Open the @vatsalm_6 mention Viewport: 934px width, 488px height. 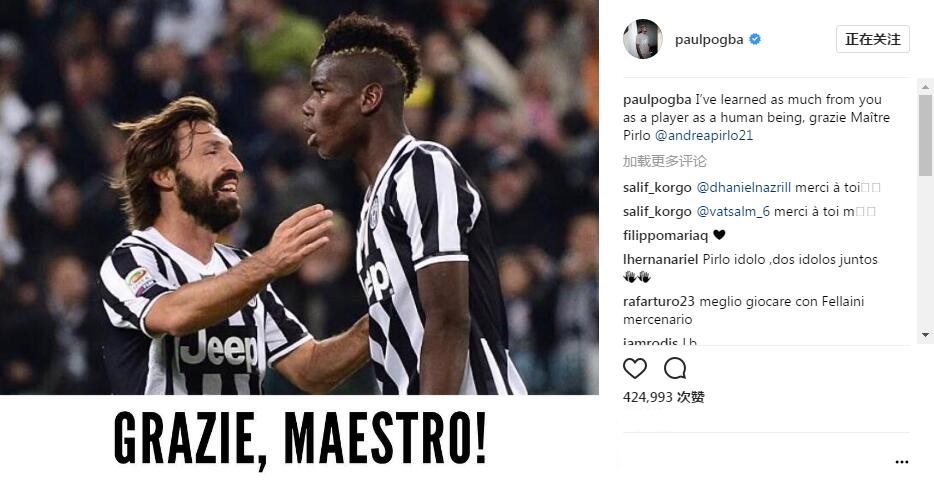733,211
